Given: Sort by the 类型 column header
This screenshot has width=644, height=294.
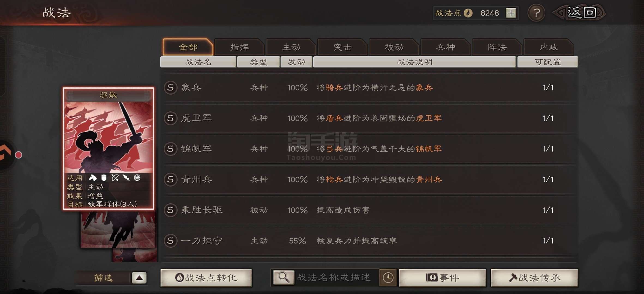Looking at the screenshot, I should click(258, 62).
